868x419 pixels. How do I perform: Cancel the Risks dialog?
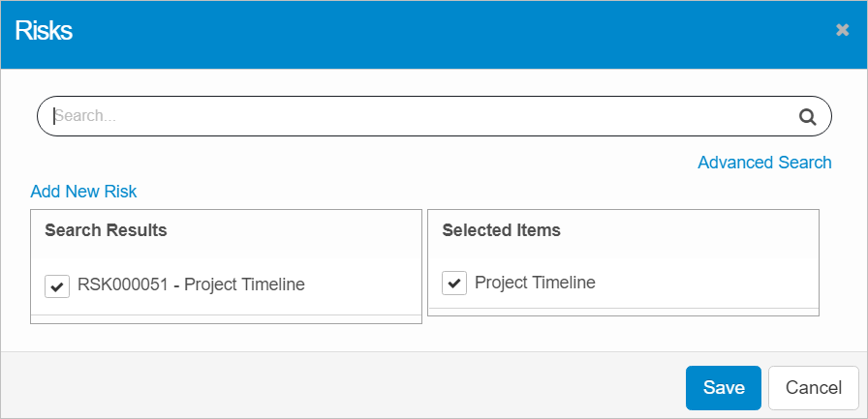tap(813, 388)
